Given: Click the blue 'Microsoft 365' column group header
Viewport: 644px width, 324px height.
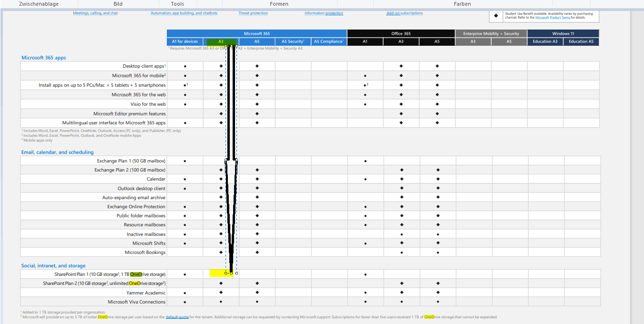Looking at the screenshot, I should point(257,33).
